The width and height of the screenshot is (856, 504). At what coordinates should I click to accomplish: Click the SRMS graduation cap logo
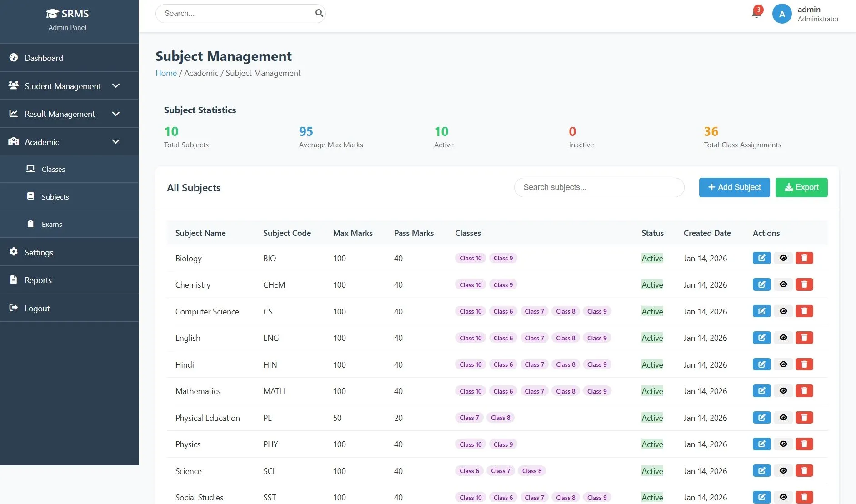[53, 13]
